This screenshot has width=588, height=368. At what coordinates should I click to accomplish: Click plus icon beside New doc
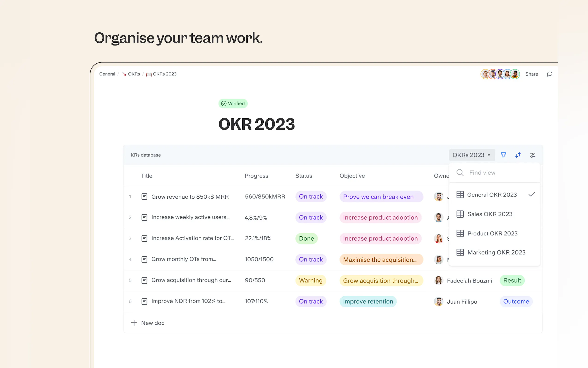coord(134,323)
